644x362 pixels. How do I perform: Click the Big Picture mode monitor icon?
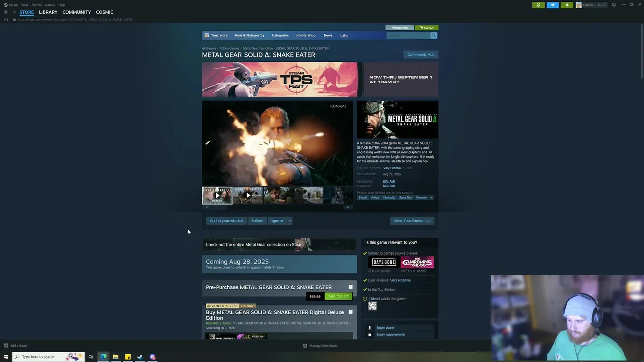(x=614, y=5)
